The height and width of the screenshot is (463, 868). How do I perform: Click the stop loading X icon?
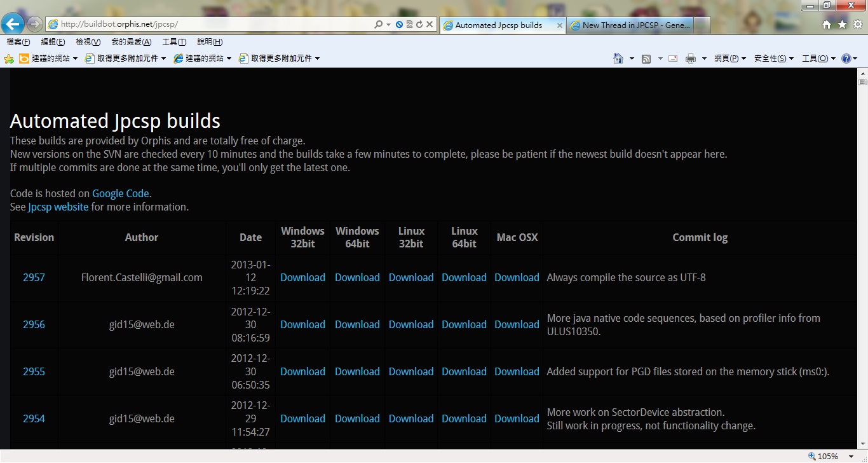coord(430,24)
